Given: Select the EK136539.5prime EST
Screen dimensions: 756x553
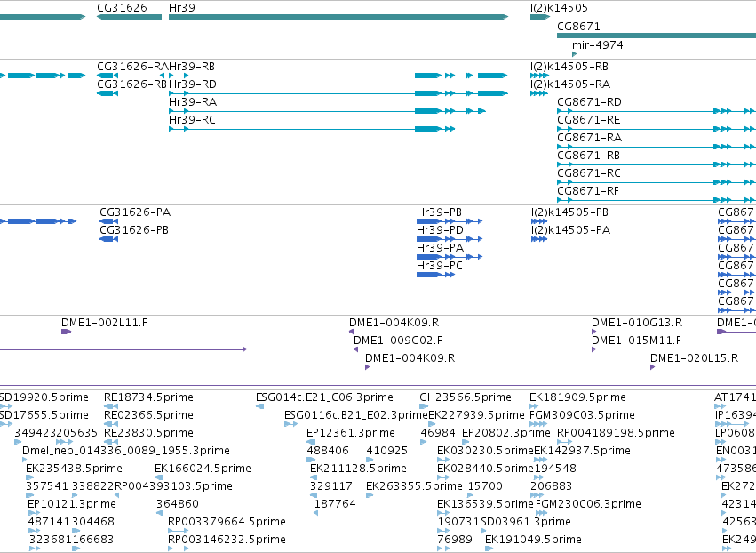Looking at the screenshot, I should [485, 505].
